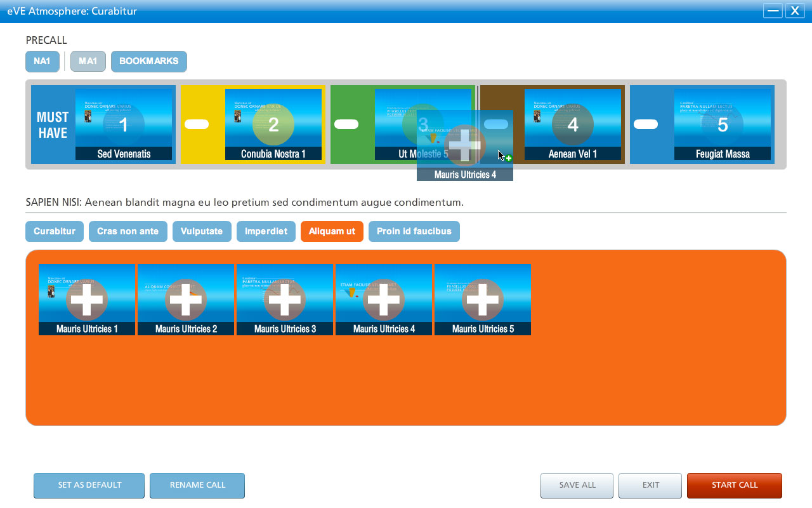Remove Feugiat Massa with minus icon
This screenshot has height=508, width=812.
(646, 124)
